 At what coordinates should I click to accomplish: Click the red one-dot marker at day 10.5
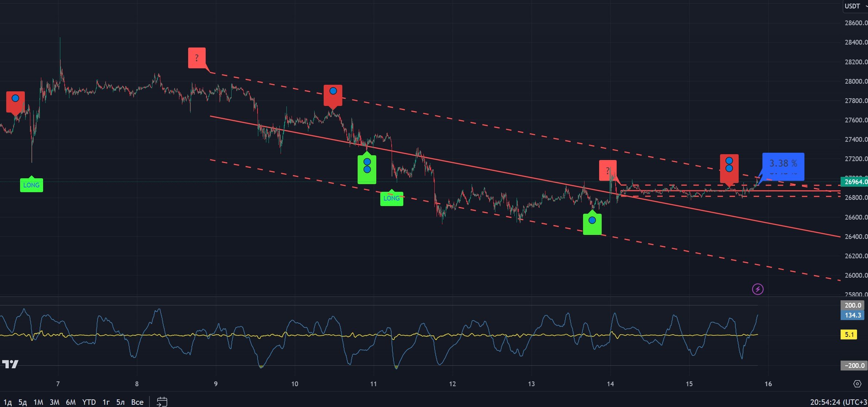point(333,95)
